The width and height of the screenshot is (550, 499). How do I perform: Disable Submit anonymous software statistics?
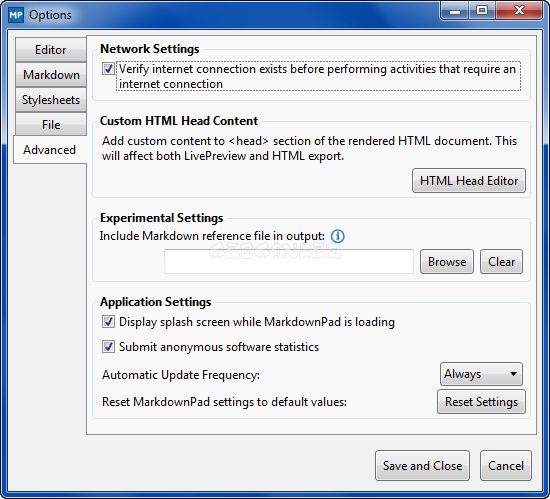[x=108, y=347]
